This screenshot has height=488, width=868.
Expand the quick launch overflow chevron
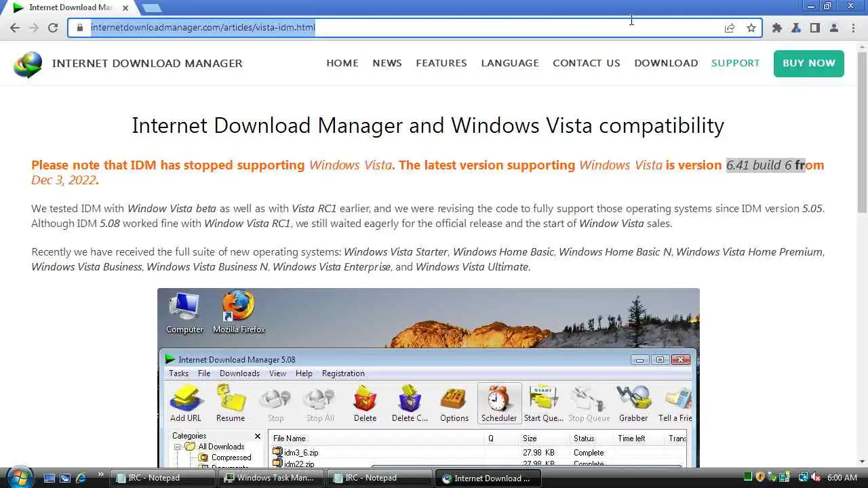point(101,474)
